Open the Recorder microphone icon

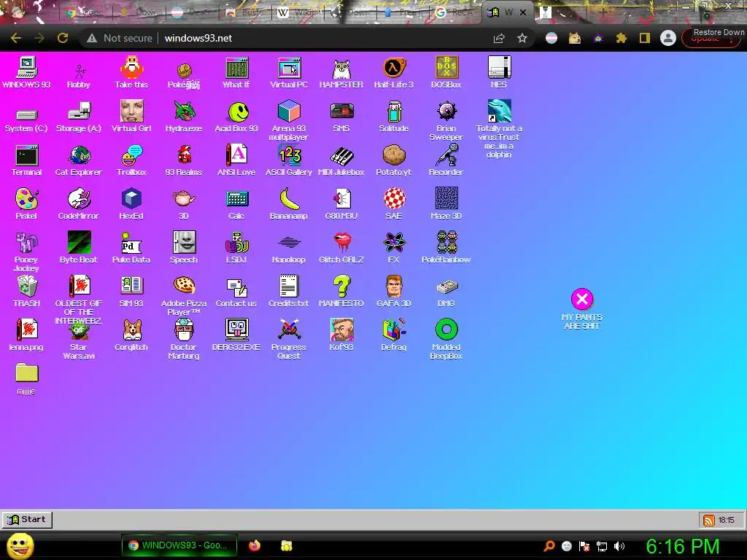coord(446,155)
